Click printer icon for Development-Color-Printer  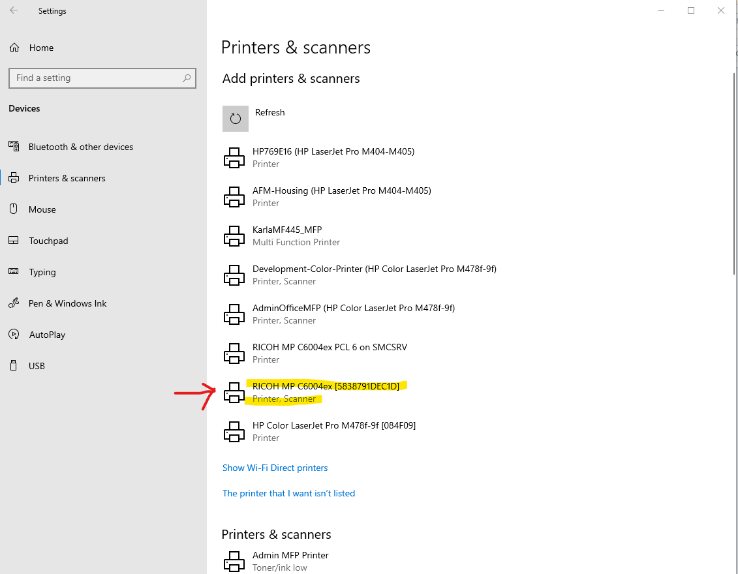[x=234, y=275]
